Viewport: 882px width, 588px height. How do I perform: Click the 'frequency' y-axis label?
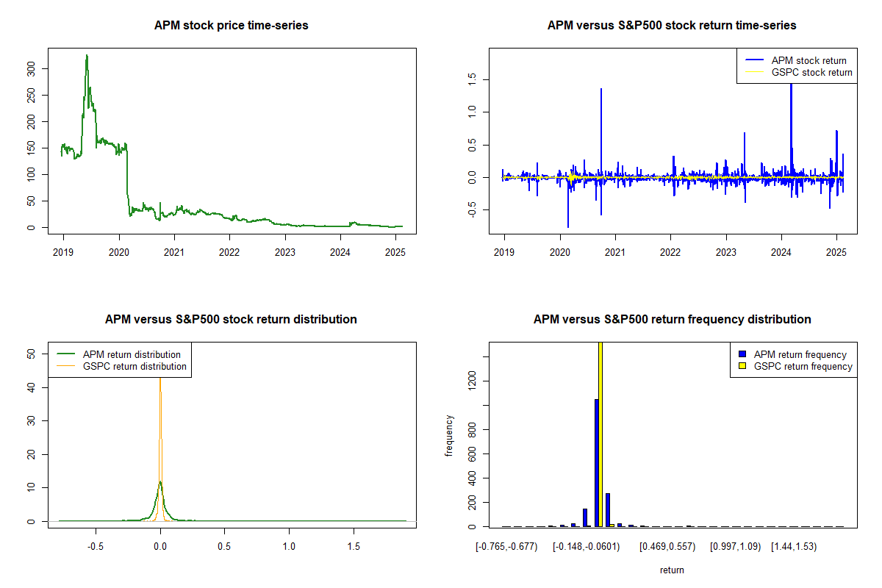450,436
